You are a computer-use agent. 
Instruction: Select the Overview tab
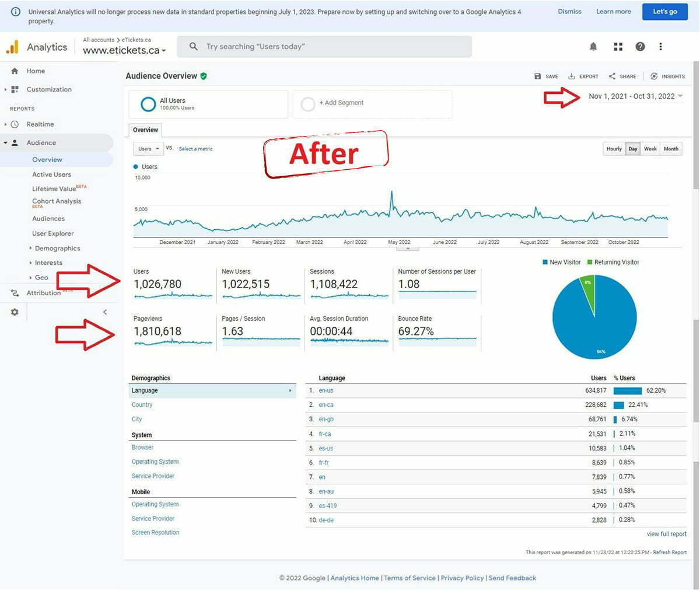(145, 130)
